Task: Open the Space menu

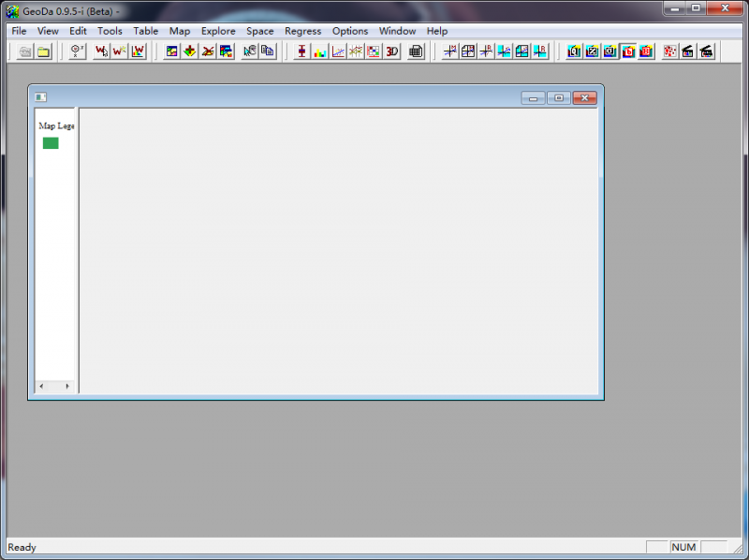Action: 260,31
